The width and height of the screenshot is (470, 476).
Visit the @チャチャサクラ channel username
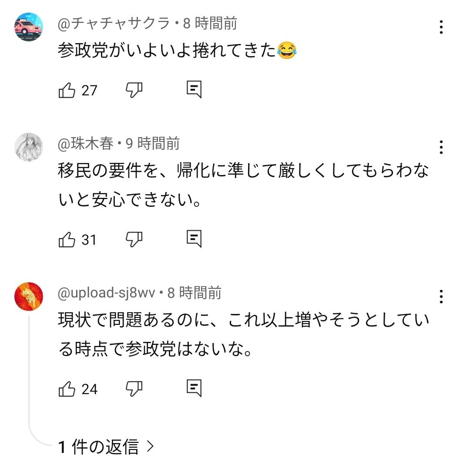coord(114,23)
